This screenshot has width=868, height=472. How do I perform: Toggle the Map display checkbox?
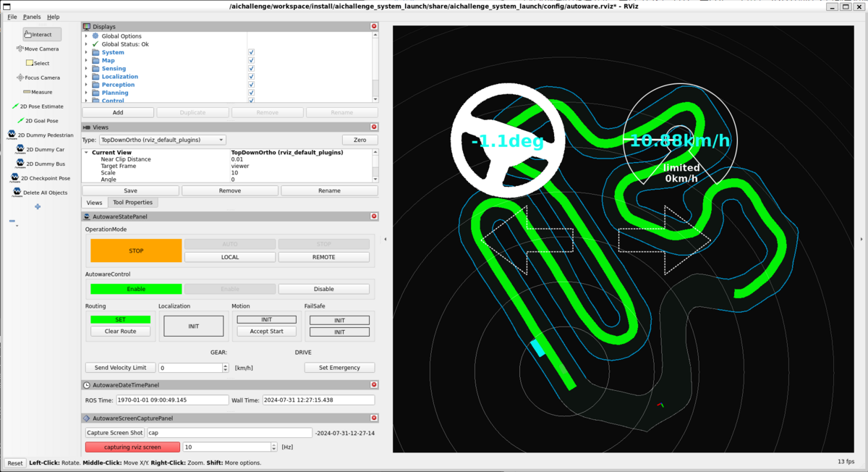pos(251,60)
